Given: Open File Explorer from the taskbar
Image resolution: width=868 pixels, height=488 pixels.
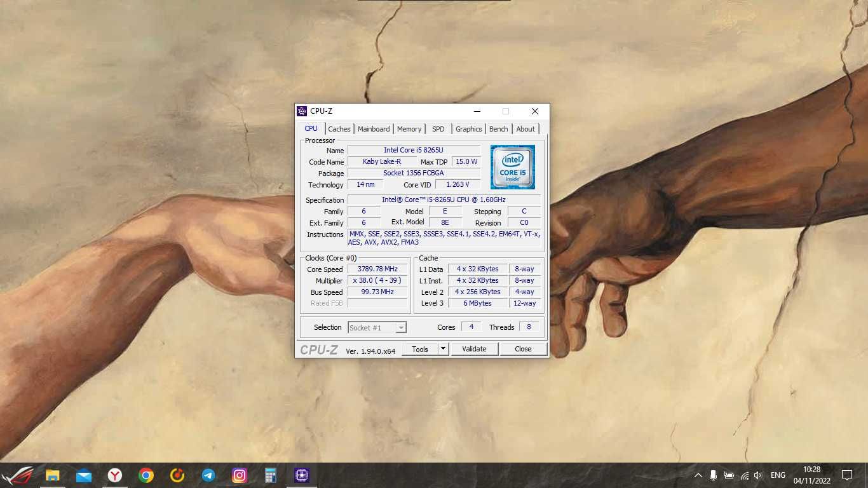Looking at the screenshot, I should [52, 475].
